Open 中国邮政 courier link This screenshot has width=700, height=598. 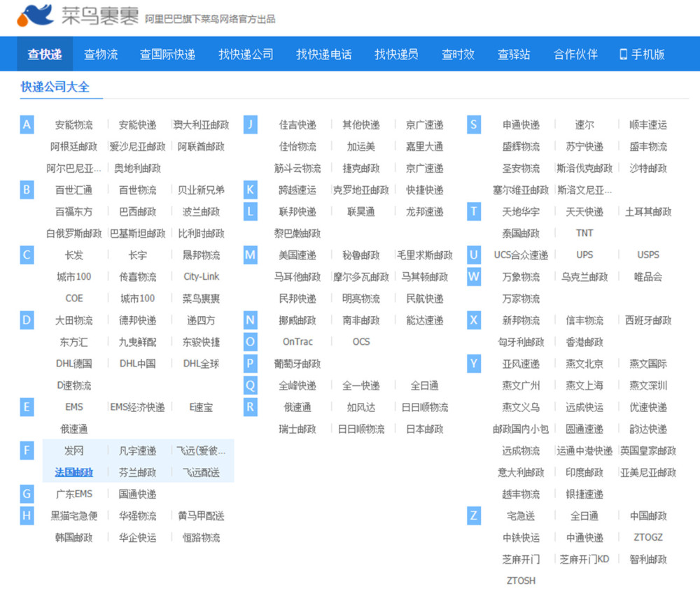click(x=648, y=516)
